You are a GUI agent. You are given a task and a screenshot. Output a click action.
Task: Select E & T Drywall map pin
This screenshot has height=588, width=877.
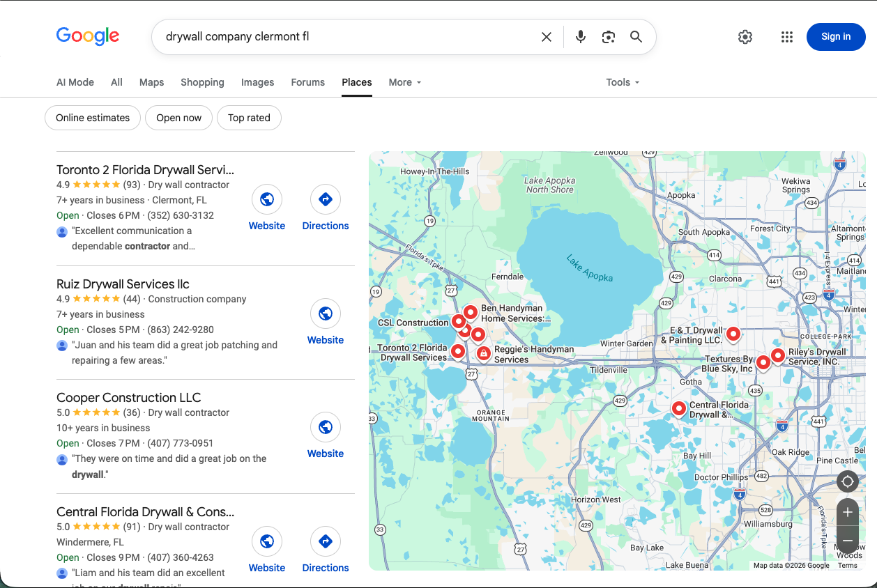click(x=733, y=334)
